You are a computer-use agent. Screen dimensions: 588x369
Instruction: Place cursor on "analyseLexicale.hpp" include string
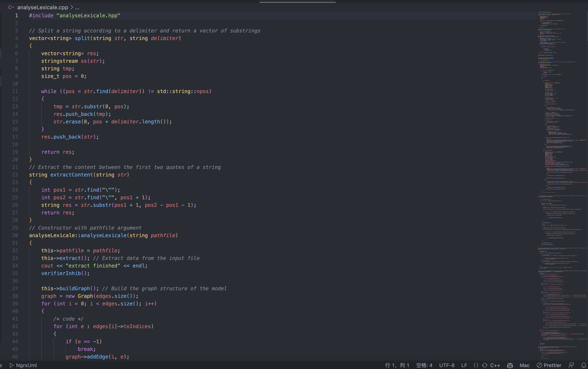tap(88, 15)
